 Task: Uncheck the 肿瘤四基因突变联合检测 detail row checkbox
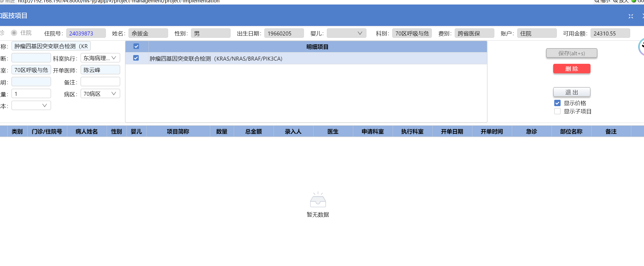[136, 58]
